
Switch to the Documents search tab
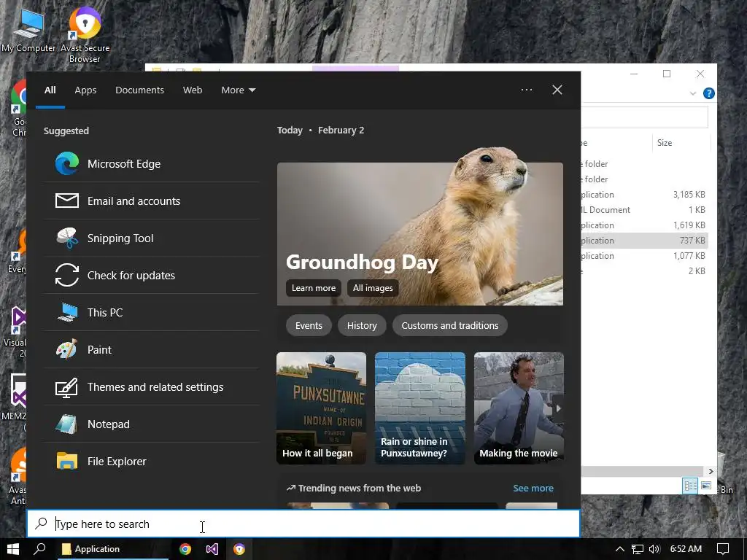(139, 90)
